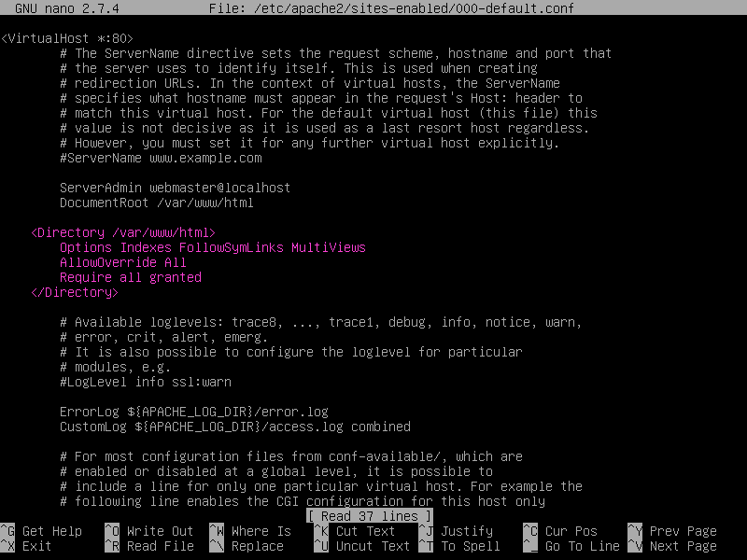Click the Where Is search shortcut
Screen dimensions: 747x560
[261, 531]
